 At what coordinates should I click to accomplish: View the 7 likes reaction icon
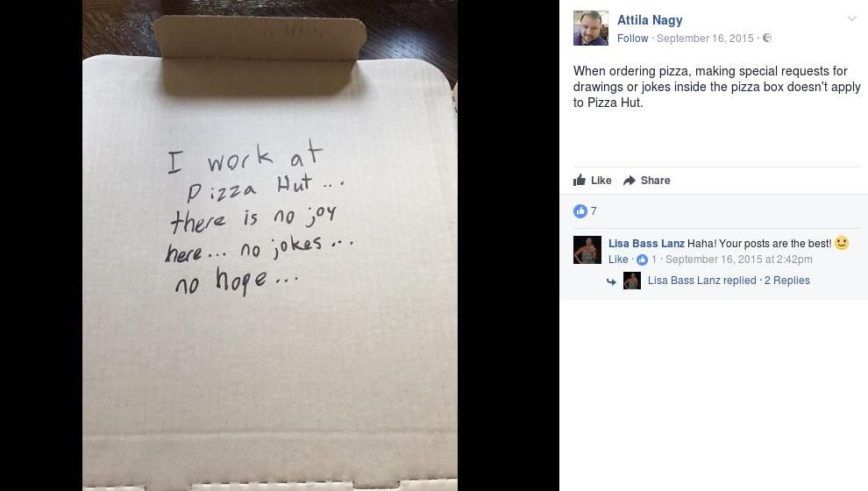580,211
